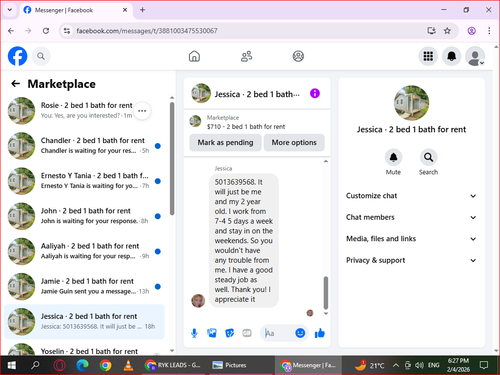Click Jessica's sender avatar beside message
Image resolution: width=500 pixels, height=375 pixels.
pyautogui.click(x=198, y=301)
